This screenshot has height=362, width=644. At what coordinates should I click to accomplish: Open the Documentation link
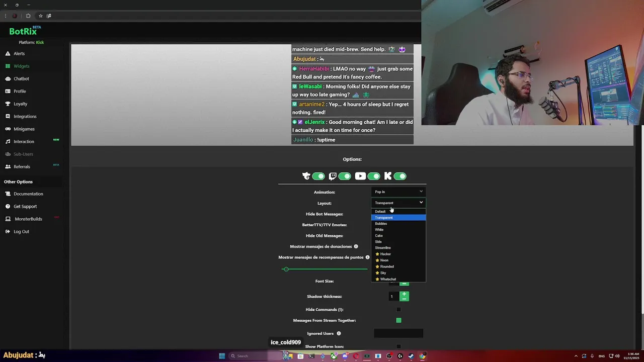[x=28, y=194]
